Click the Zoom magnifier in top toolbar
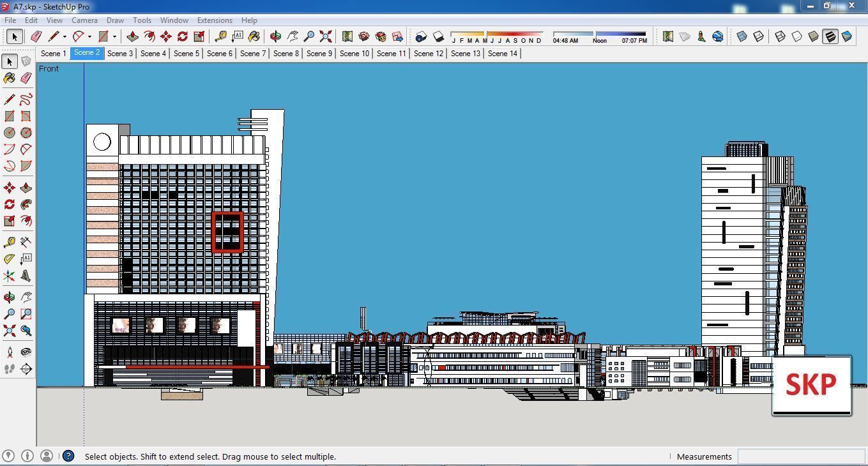Viewport: 868px width, 466px height. pos(309,36)
